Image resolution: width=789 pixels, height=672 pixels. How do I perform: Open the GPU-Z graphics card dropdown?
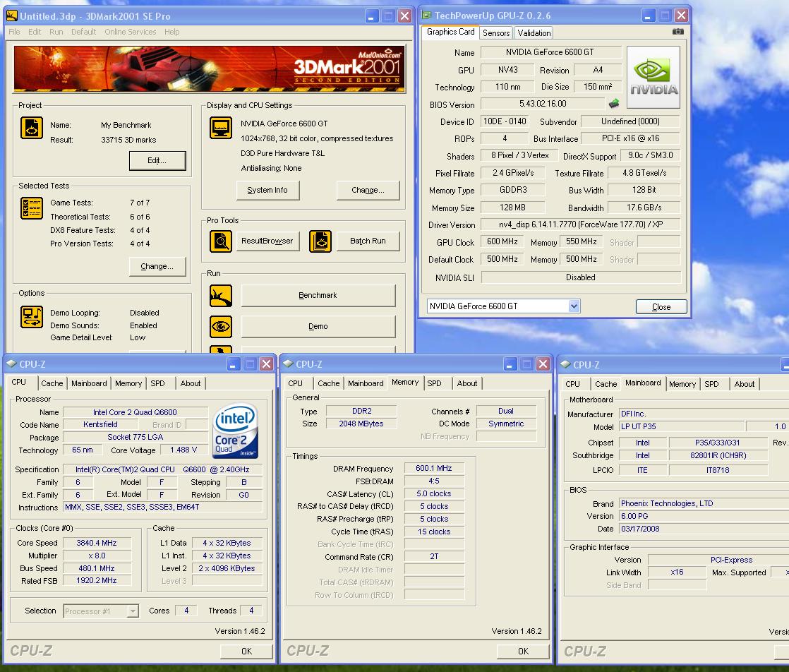(574, 306)
